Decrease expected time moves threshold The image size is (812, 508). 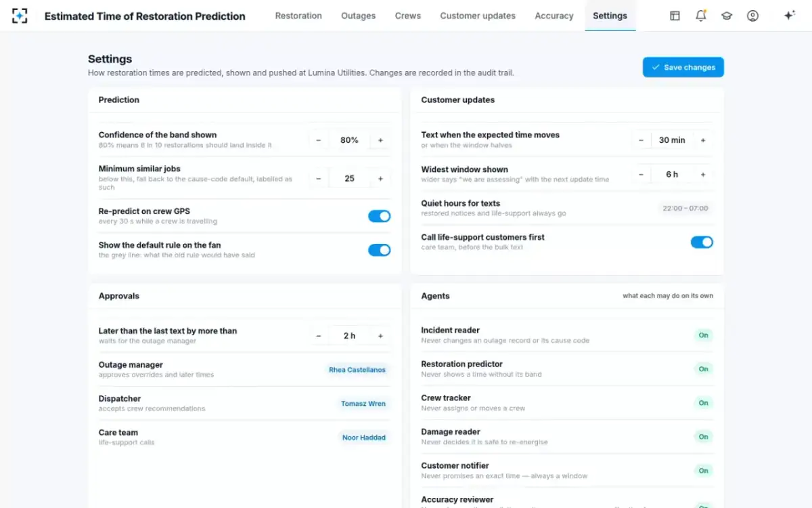point(641,140)
